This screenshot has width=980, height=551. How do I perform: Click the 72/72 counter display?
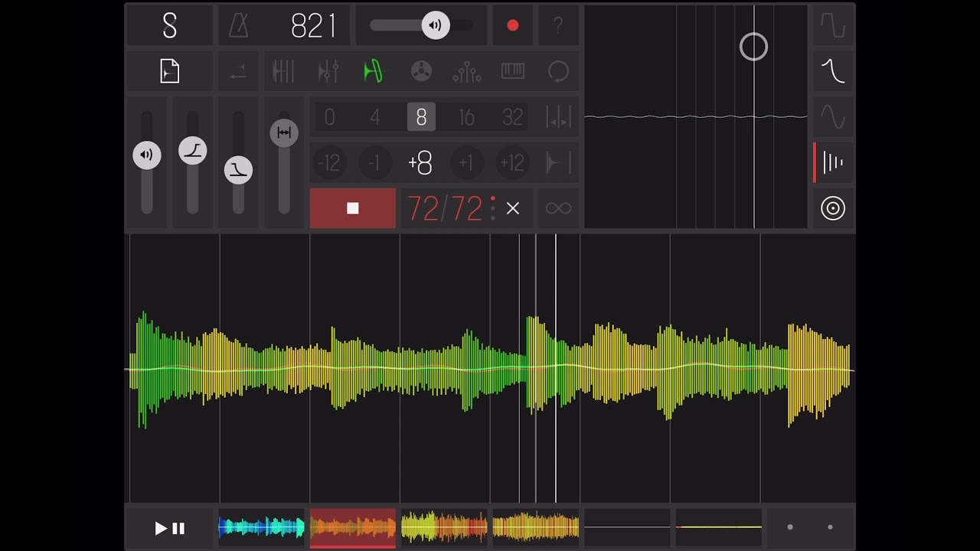coord(445,208)
